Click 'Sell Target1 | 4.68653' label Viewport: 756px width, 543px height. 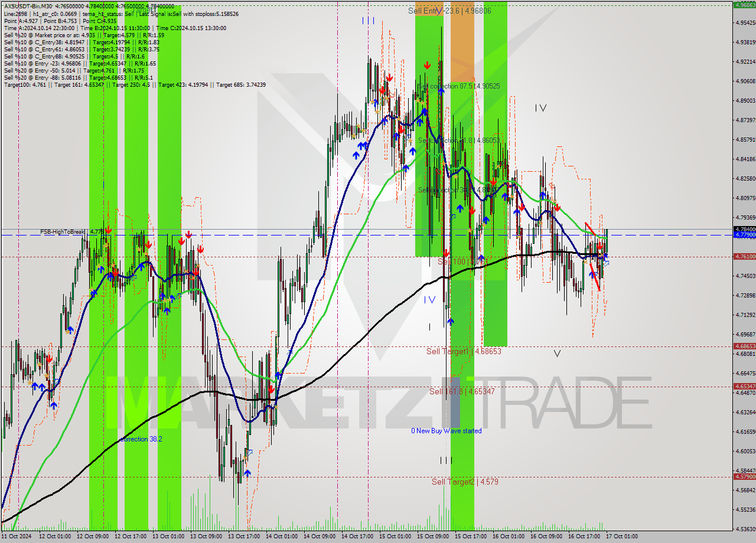[x=464, y=351]
